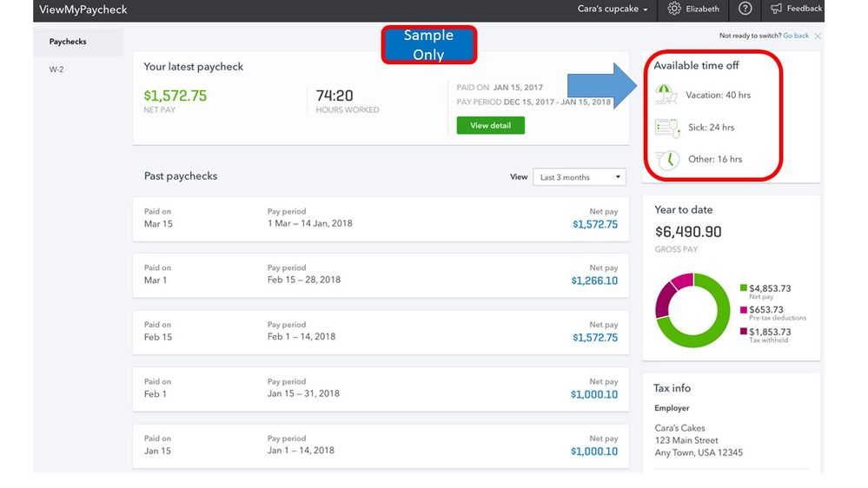Click the green View detail button
Image resolution: width=868 pixels, height=488 pixels.
click(490, 126)
